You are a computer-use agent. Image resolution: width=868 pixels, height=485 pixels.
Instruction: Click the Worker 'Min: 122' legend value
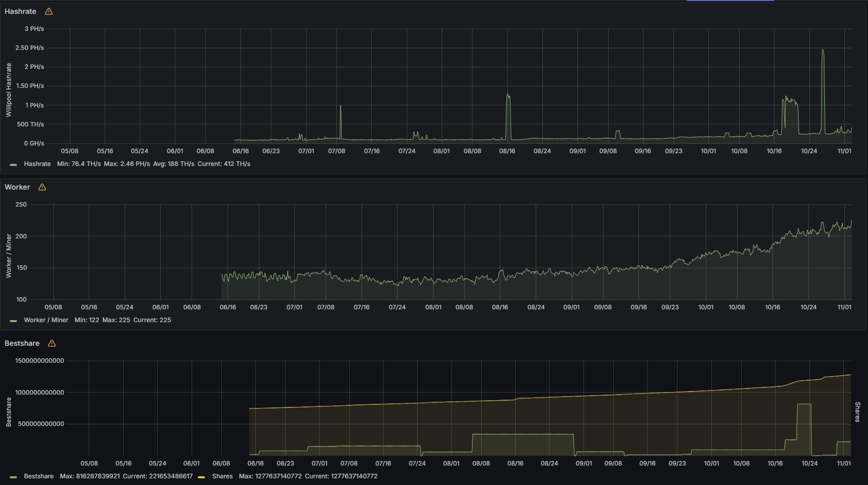(87, 320)
